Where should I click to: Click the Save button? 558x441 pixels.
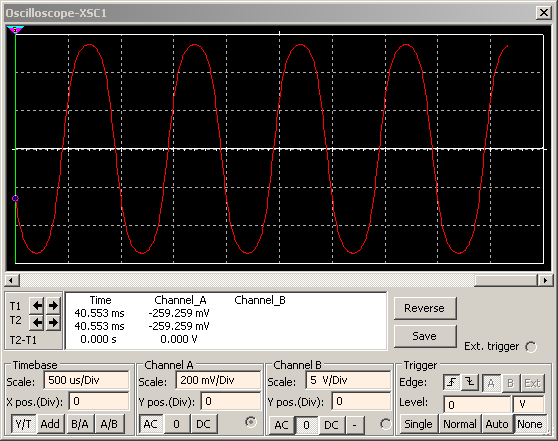[x=425, y=336]
